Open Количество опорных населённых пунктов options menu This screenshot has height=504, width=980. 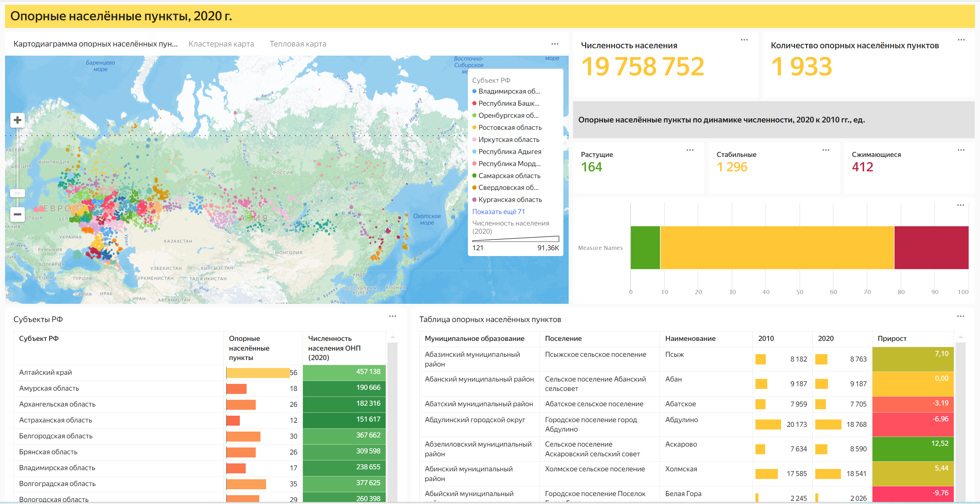pyautogui.click(x=961, y=40)
